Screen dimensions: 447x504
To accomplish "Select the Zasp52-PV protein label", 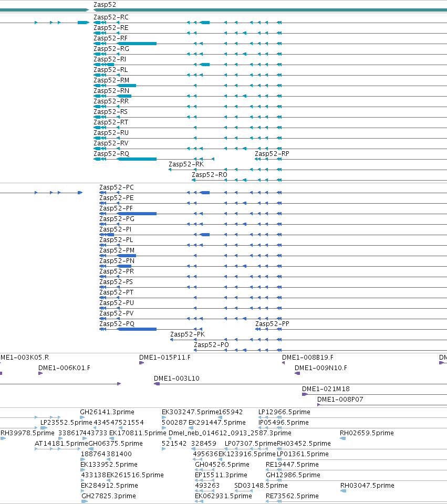I will [x=117, y=313].
